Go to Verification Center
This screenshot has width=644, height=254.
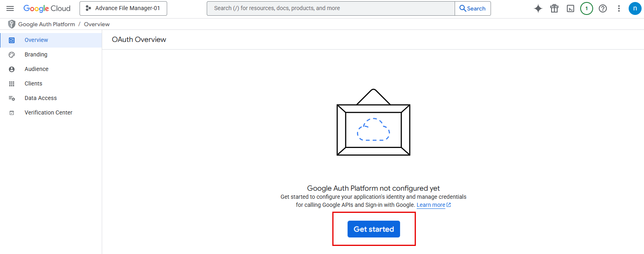tap(48, 112)
